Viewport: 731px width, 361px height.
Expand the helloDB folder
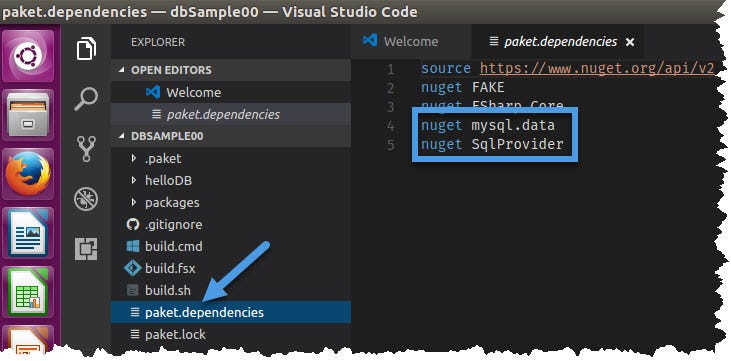point(162,180)
